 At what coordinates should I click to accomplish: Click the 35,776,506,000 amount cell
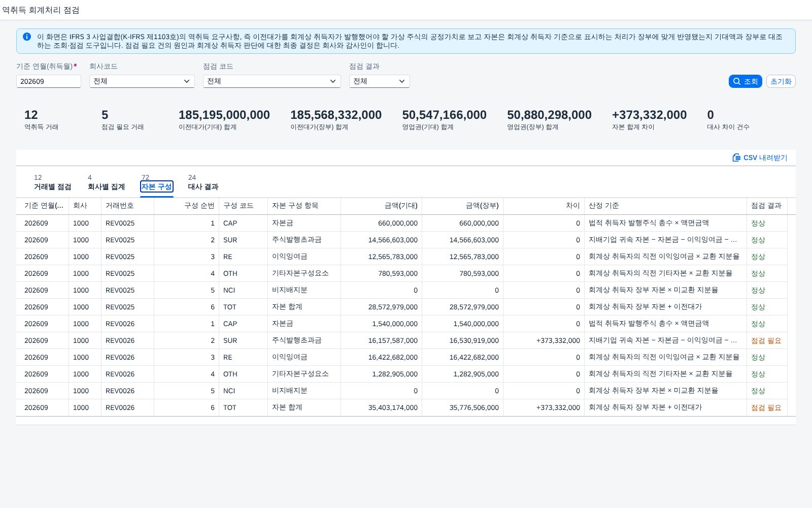[x=474, y=408]
